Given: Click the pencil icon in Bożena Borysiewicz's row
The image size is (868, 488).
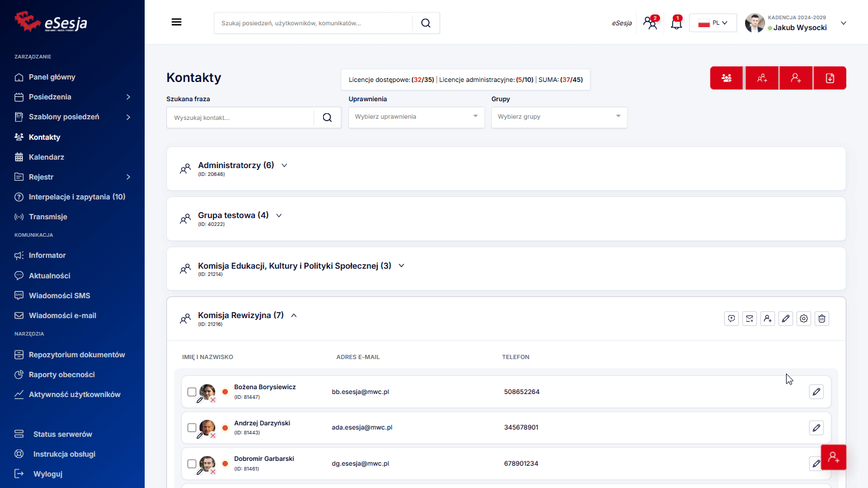Looking at the screenshot, I should (816, 392).
